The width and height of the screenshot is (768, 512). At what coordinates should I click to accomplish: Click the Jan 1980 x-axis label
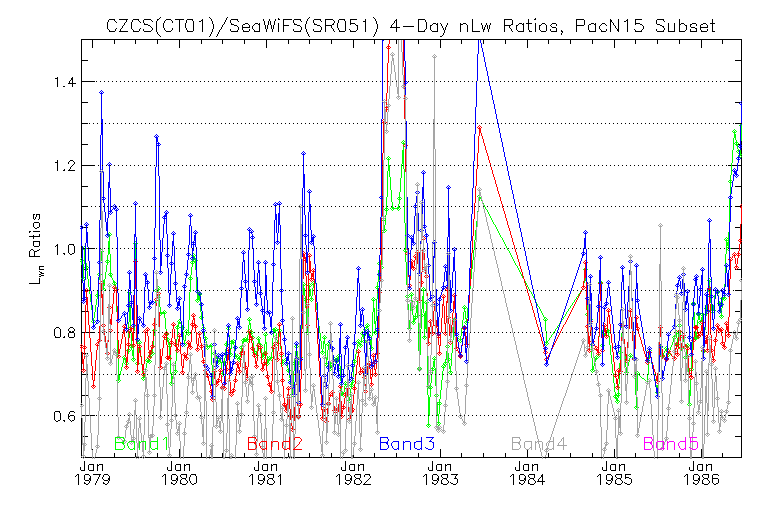click(x=179, y=472)
